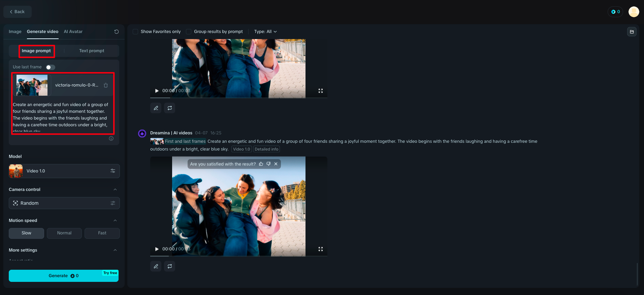This screenshot has height=295, width=644.
Task: Click the Try free badge
Action: coord(110,273)
